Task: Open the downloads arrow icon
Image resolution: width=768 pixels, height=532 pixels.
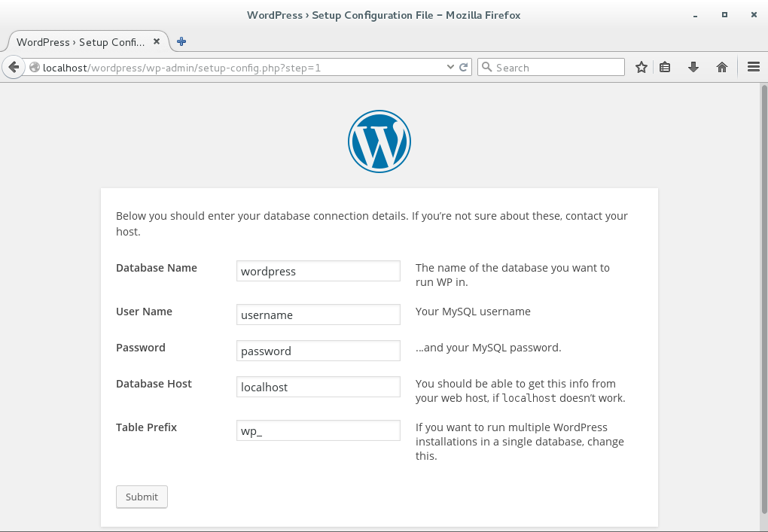Action: tap(693, 67)
